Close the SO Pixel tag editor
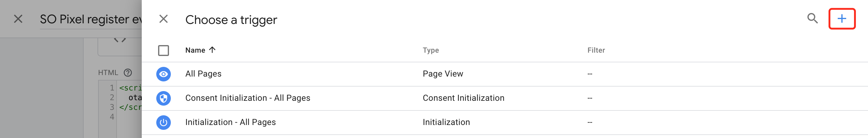868x138 pixels. pos(18,19)
